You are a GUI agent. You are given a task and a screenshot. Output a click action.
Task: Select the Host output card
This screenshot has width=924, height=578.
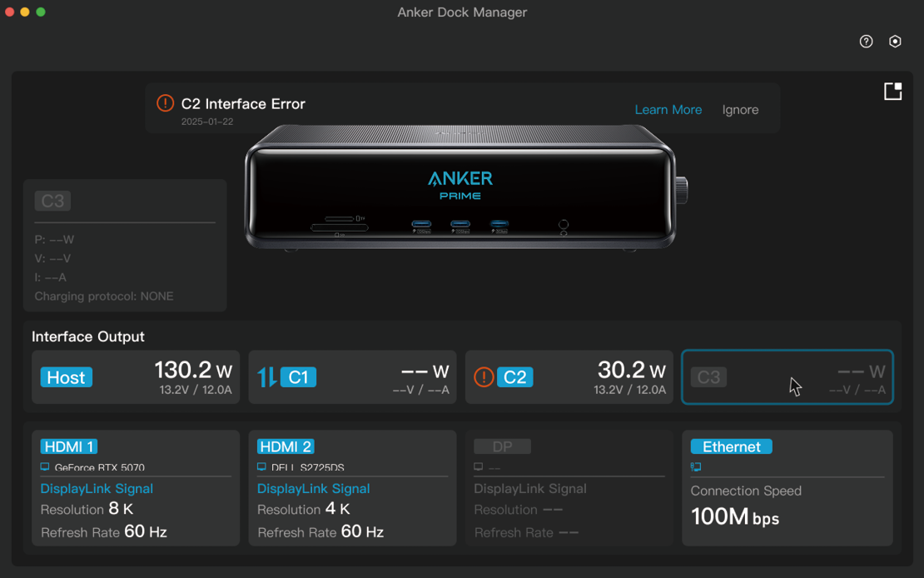pyautogui.click(x=136, y=377)
